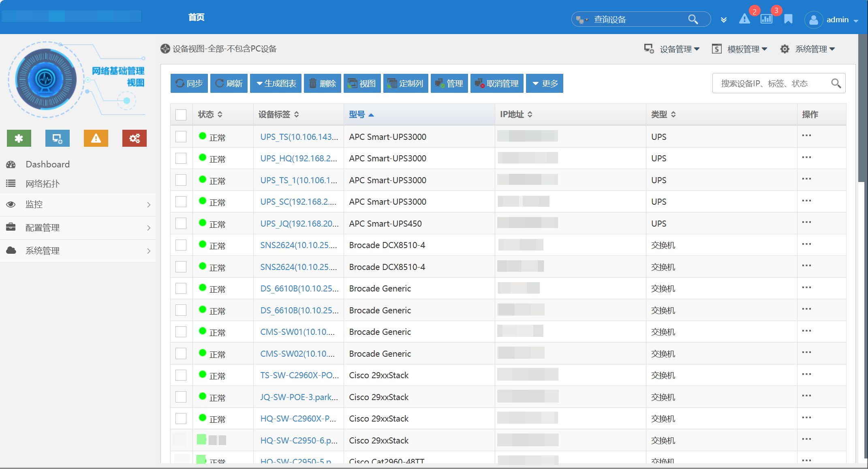This screenshot has height=469, width=868.
Task: Open actions menu for JQ-SW-POE-3 row
Action: pos(806,396)
